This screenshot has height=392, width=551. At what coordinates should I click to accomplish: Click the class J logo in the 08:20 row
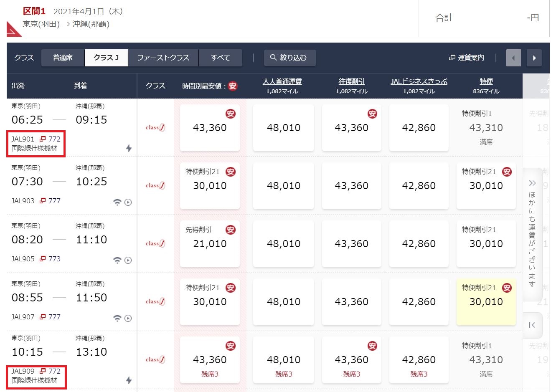coord(155,244)
